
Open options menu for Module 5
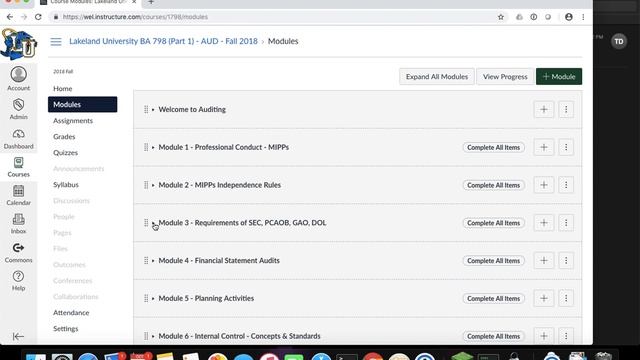tap(566, 298)
